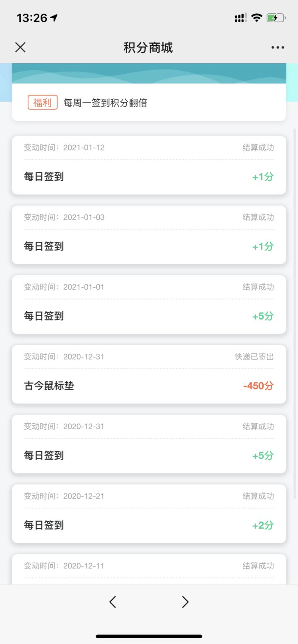Viewport: 298px width, 644px height.
Task: Close the 积分商城 page with X icon
Action: [20, 48]
